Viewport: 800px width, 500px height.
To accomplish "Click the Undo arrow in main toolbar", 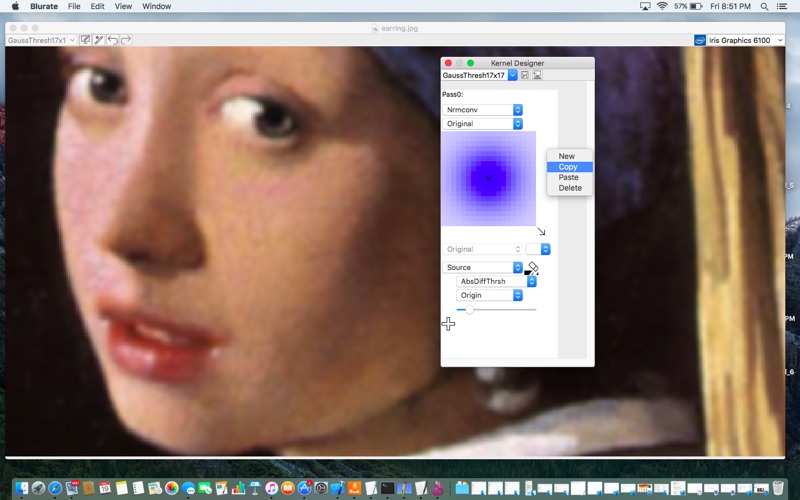I will coord(112,40).
